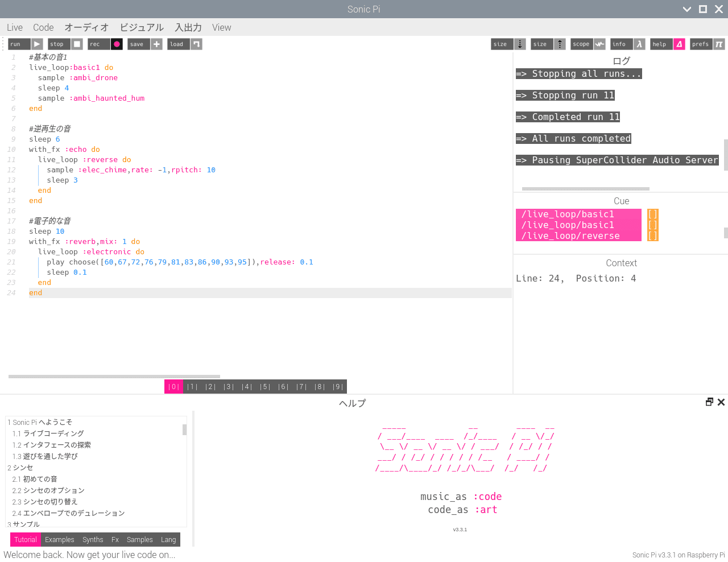Image resolution: width=728 pixels, height=562 pixels.
Task: Toggle info panel with lambda icon
Action: click(x=639, y=44)
